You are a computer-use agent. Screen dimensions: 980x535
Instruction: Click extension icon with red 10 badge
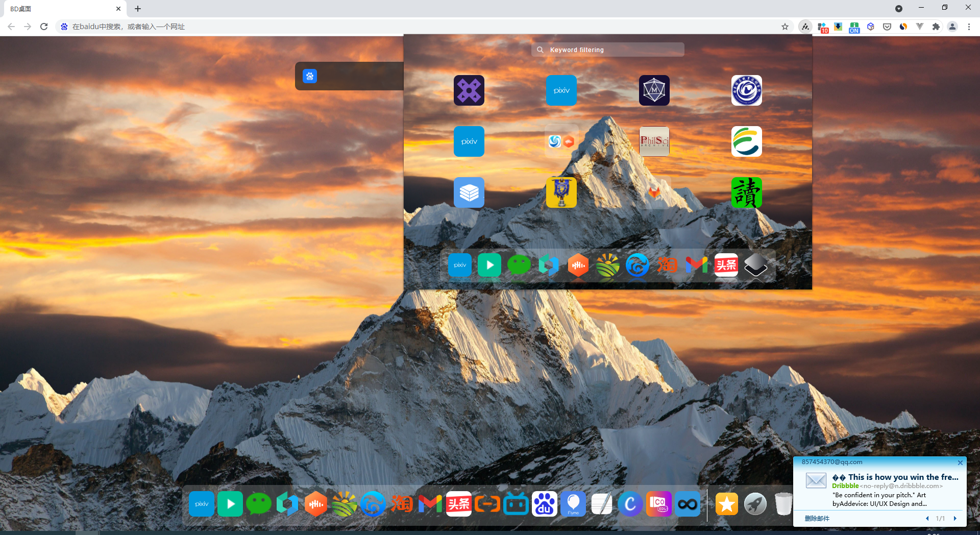(822, 27)
